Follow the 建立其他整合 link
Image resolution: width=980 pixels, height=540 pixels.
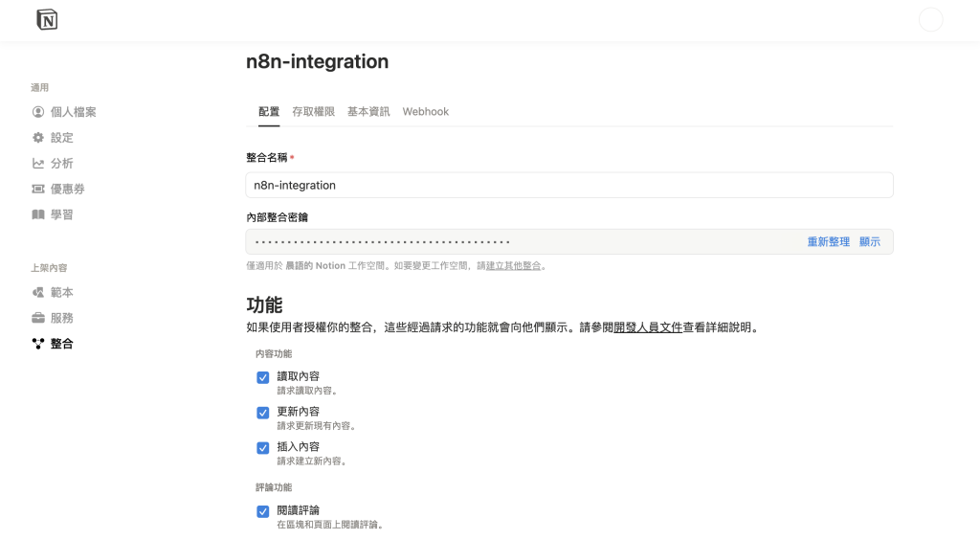pos(513,265)
